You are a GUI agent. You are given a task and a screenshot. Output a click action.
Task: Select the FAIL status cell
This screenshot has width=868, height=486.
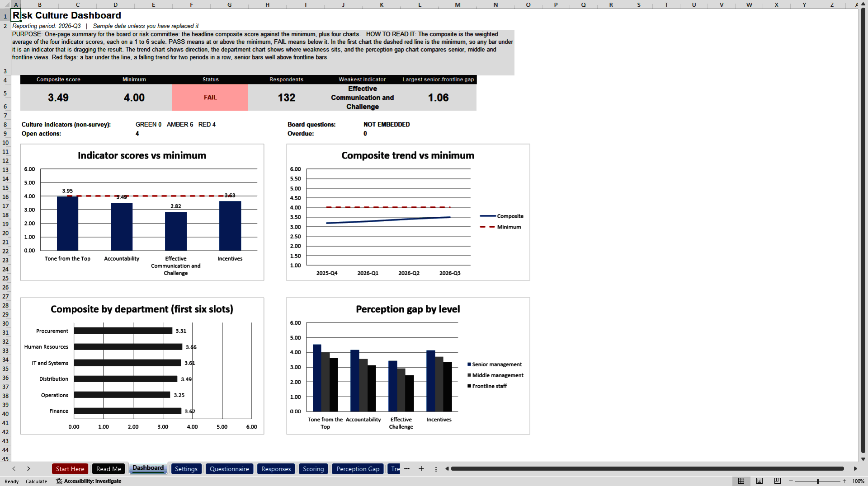click(x=210, y=98)
